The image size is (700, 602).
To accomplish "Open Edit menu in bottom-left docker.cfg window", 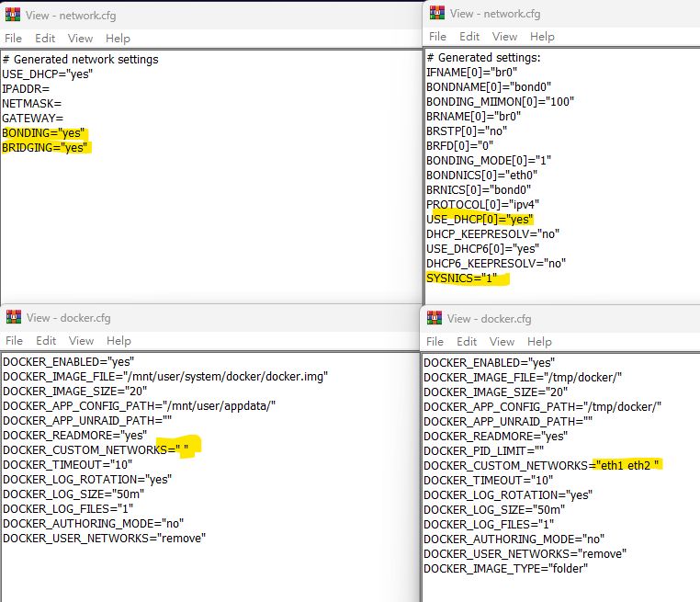I will pos(46,341).
